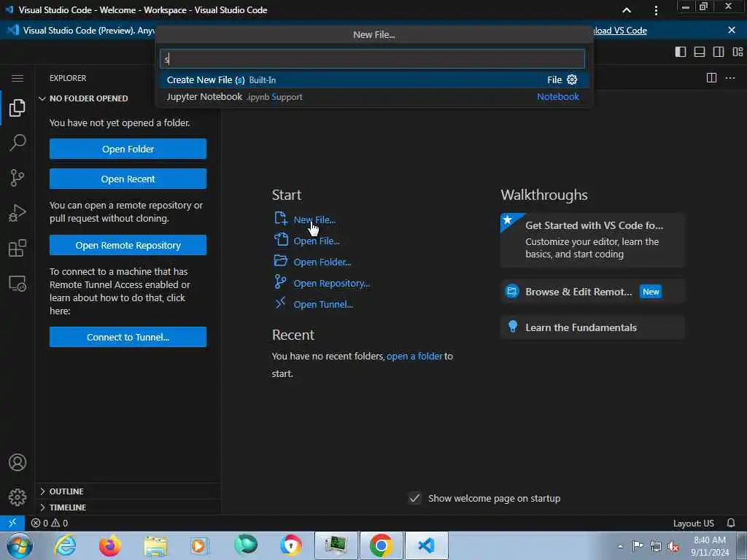Open the Explorer view in the activity bar
747x560 pixels.
click(x=18, y=108)
